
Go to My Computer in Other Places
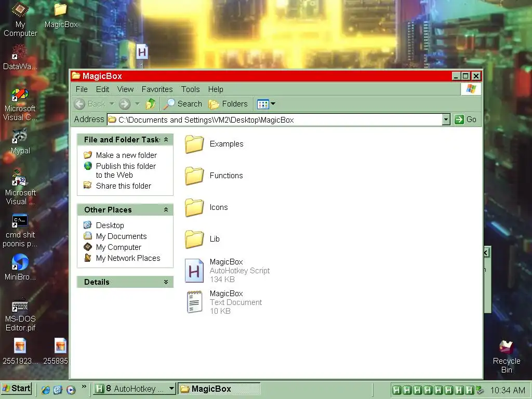pyautogui.click(x=112, y=247)
